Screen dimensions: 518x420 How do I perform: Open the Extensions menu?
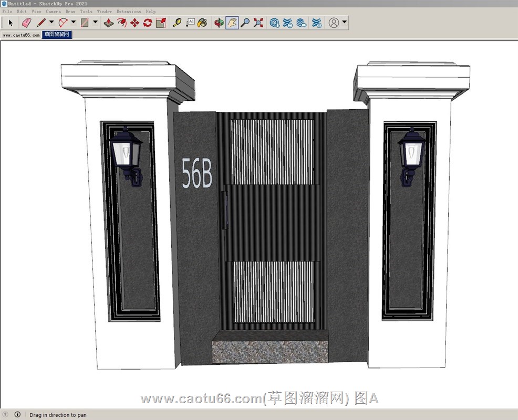pyautogui.click(x=129, y=12)
